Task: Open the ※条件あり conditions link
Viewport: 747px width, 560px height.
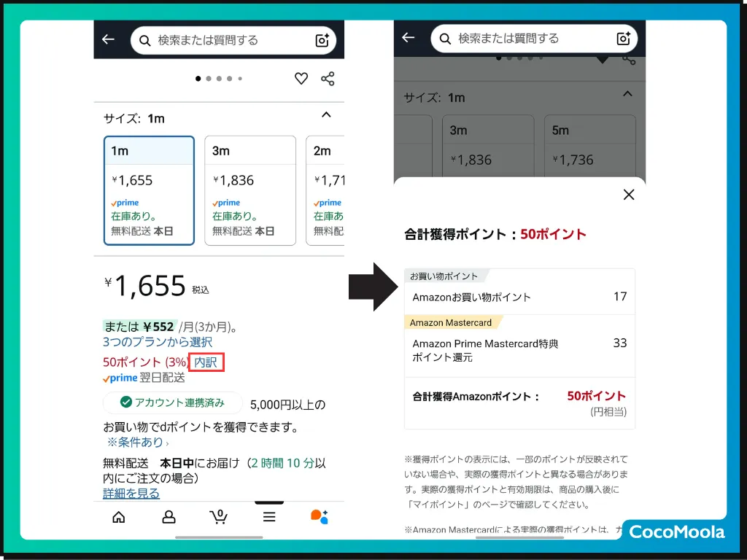Action: tap(138, 443)
